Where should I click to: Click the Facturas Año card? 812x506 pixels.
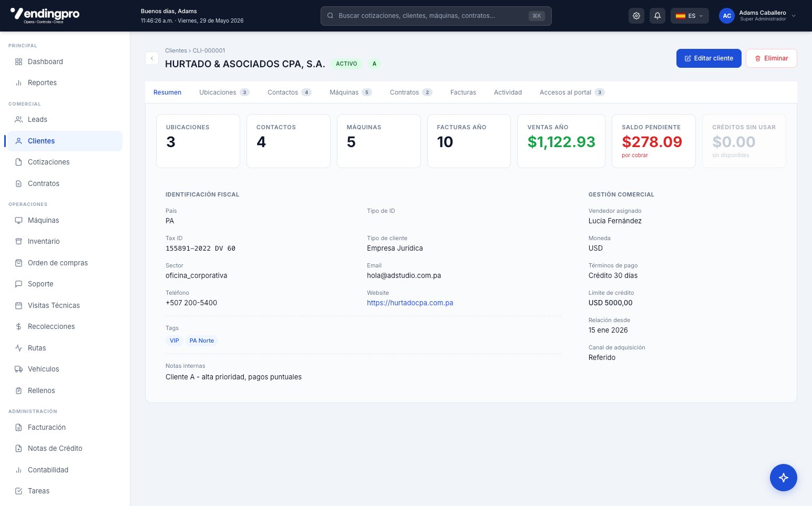(469, 141)
